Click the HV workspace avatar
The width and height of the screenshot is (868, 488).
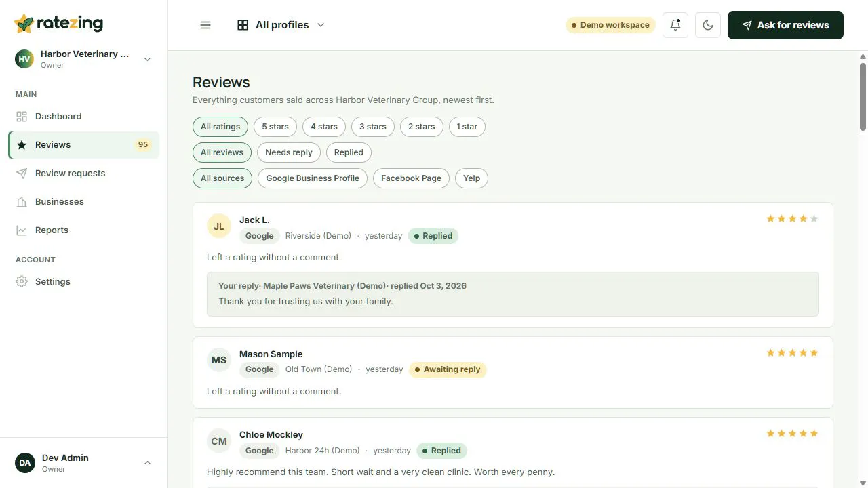click(24, 59)
